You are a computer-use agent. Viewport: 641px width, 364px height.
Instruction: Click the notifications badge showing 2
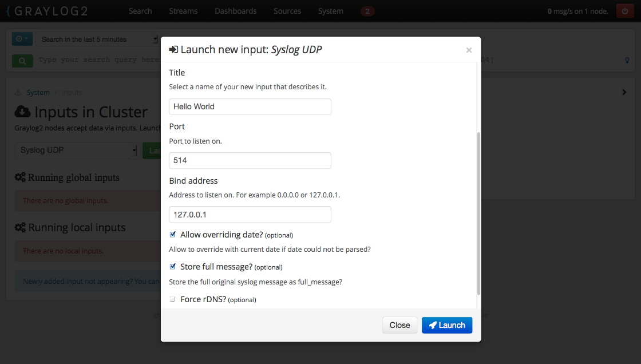click(367, 11)
